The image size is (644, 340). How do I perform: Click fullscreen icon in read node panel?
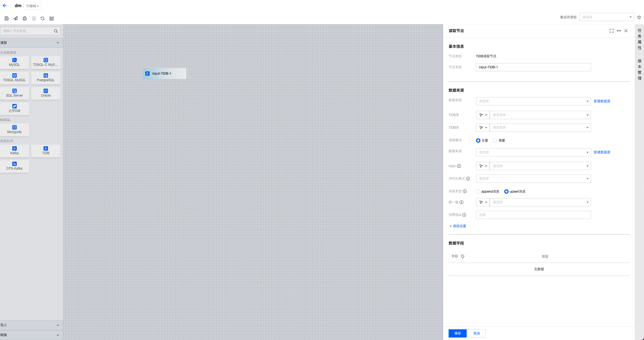click(x=611, y=31)
